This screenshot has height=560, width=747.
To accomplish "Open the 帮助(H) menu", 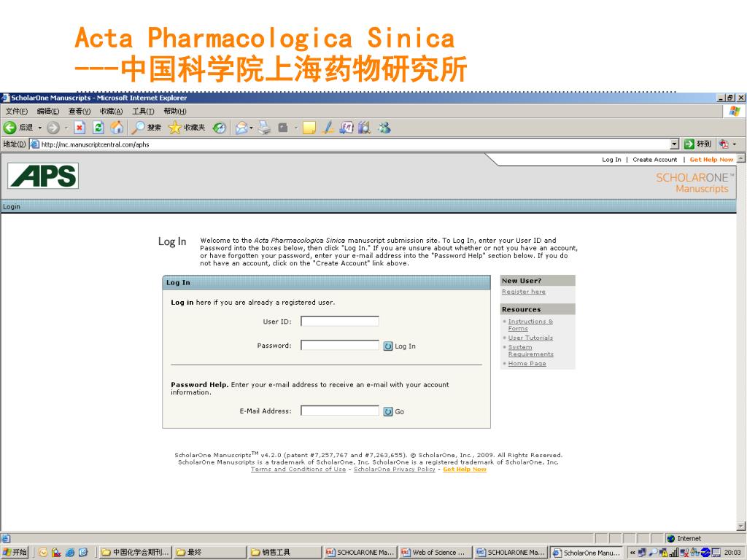I will 175,112.
